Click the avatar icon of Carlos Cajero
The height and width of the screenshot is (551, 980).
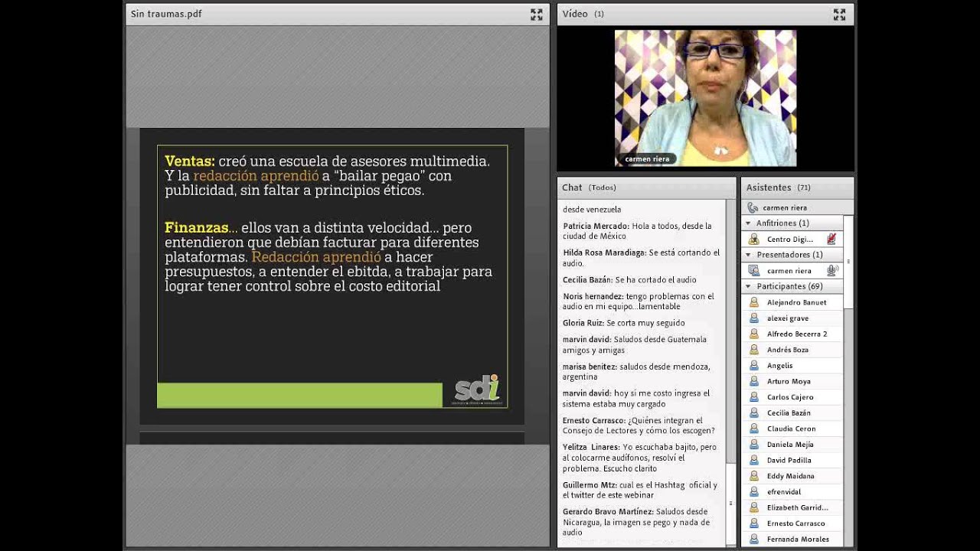[x=753, y=396]
